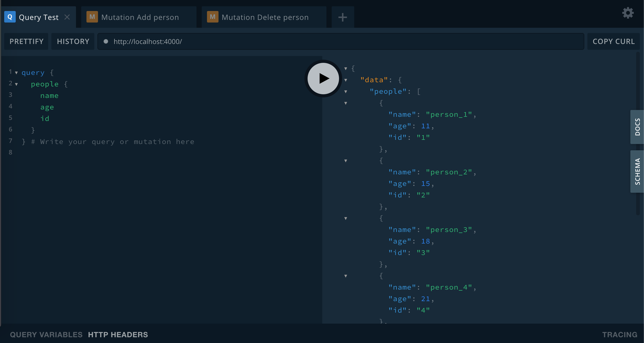Collapse the "data" object in response
The height and width of the screenshot is (343, 644).
(346, 80)
